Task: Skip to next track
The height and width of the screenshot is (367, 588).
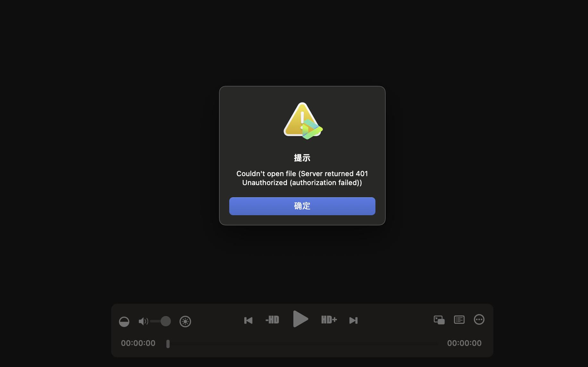Action: 353,320
